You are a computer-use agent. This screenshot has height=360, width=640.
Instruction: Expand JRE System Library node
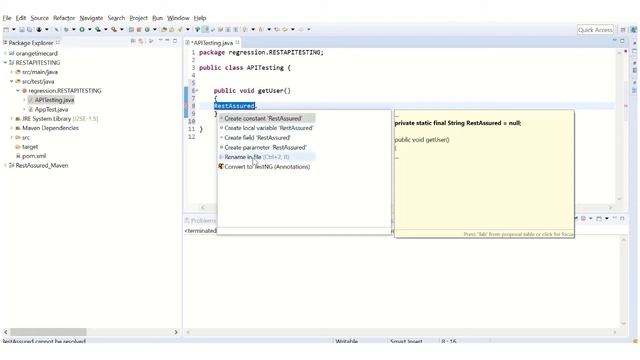12,119
